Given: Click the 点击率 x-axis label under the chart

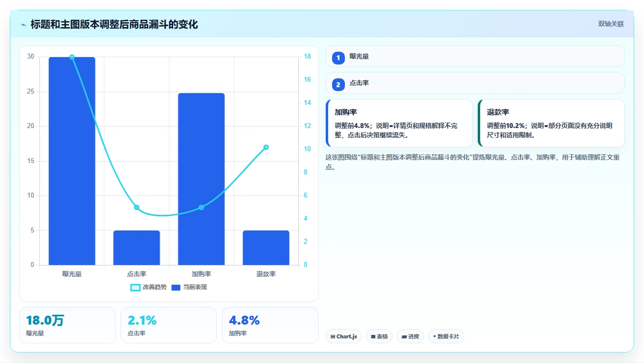Looking at the screenshot, I should [137, 274].
